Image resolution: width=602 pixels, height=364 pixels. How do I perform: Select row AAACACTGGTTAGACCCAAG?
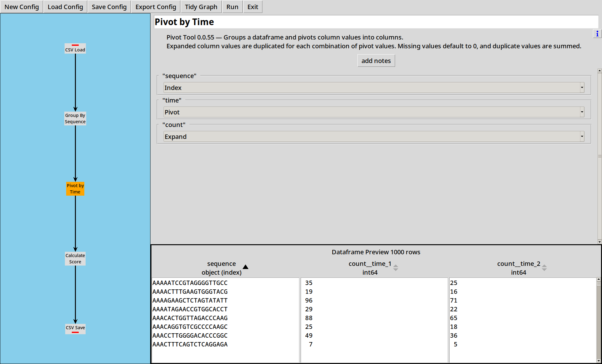[190, 318]
